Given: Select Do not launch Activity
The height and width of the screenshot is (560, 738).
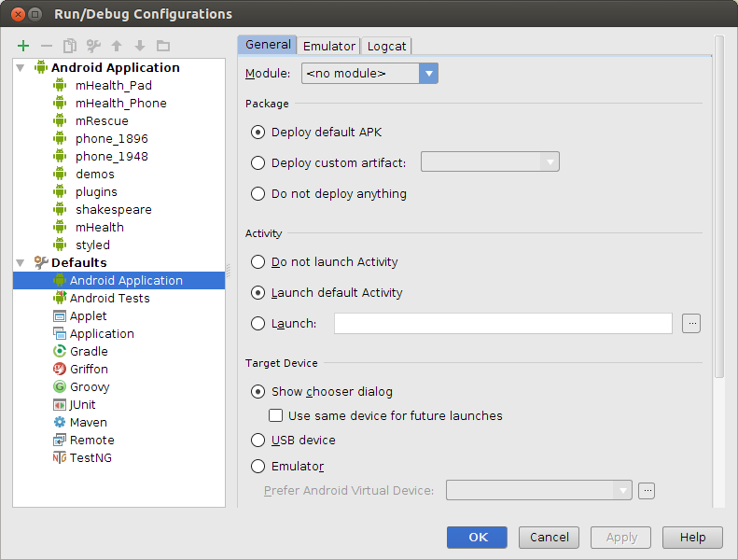Looking at the screenshot, I should pyautogui.click(x=258, y=262).
